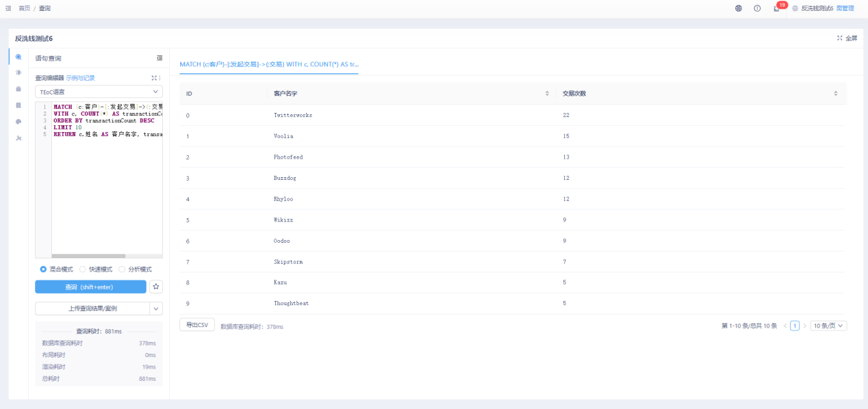
Task: Click the info circle icon in header
Action: [x=757, y=8]
